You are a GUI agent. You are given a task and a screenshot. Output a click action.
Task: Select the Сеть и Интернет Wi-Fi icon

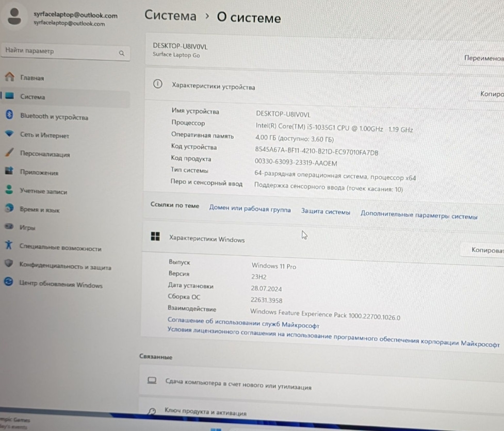click(x=9, y=135)
